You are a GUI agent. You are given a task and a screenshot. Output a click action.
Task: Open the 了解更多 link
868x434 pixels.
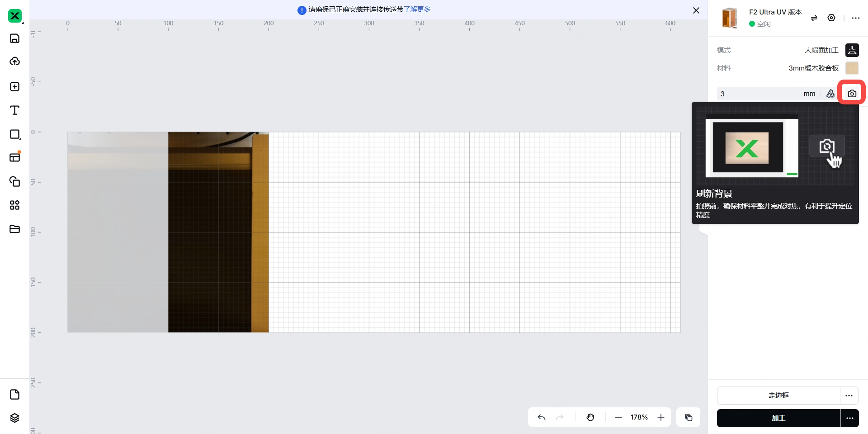point(417,9)
